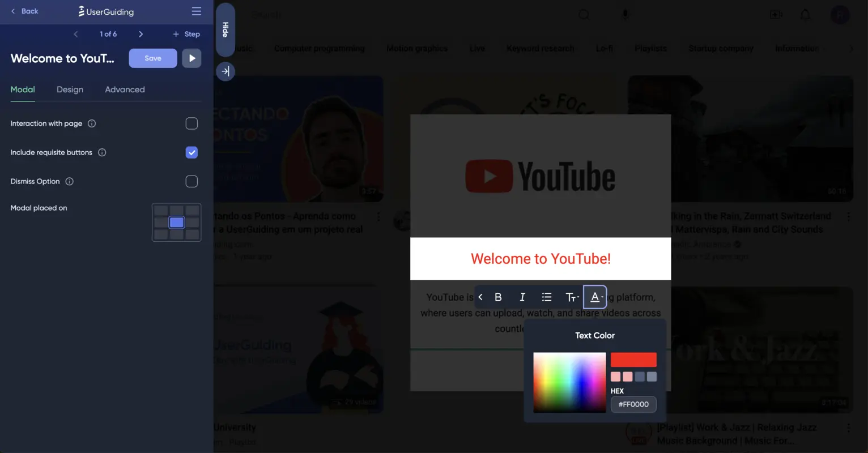This screenshot has height=453, width=868.
Task: Open YouTube notifications bell
Action: pyautogui.click(x=805, y=15)
